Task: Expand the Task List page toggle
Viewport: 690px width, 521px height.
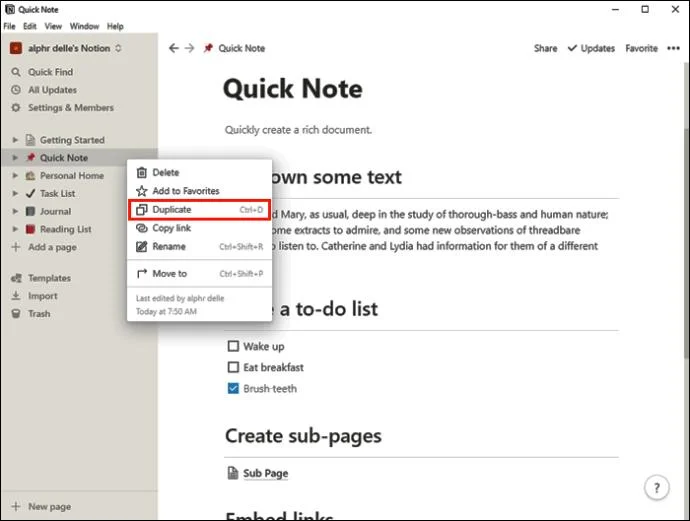Action: (15, 193)
